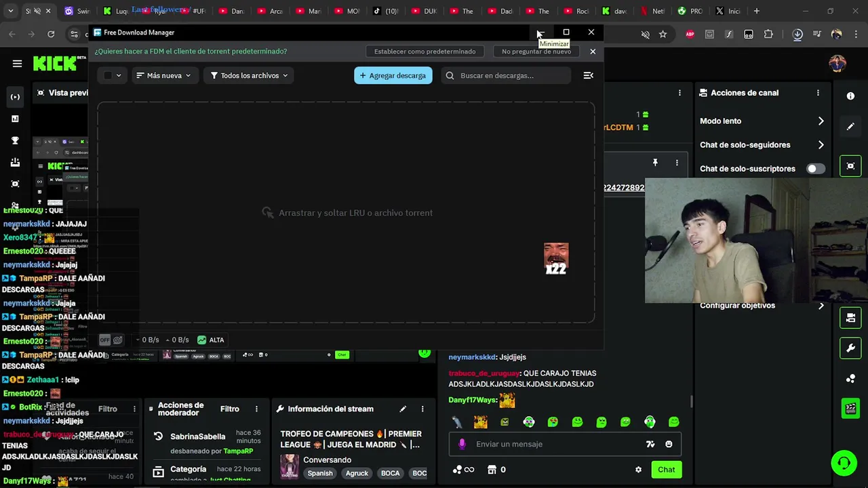The height and width of the screenshot is (488, 868).
Task: Open Información del stream three-dot menu
Action: (422, 409)
